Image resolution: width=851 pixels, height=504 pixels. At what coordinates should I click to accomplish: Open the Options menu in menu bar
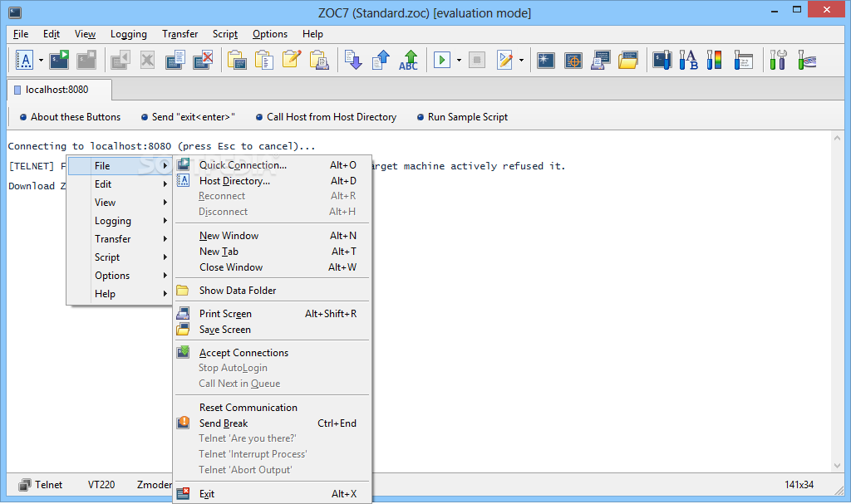click(270, 34)
